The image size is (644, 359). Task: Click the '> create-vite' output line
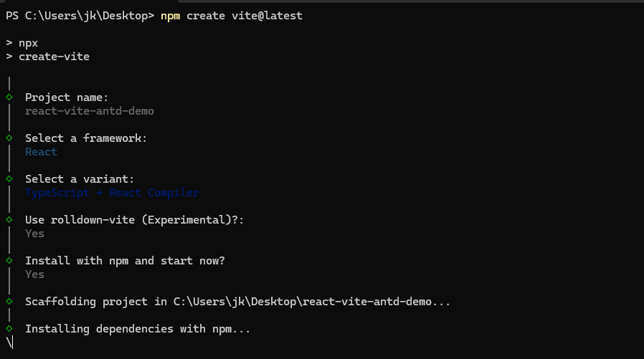point(47,57)
